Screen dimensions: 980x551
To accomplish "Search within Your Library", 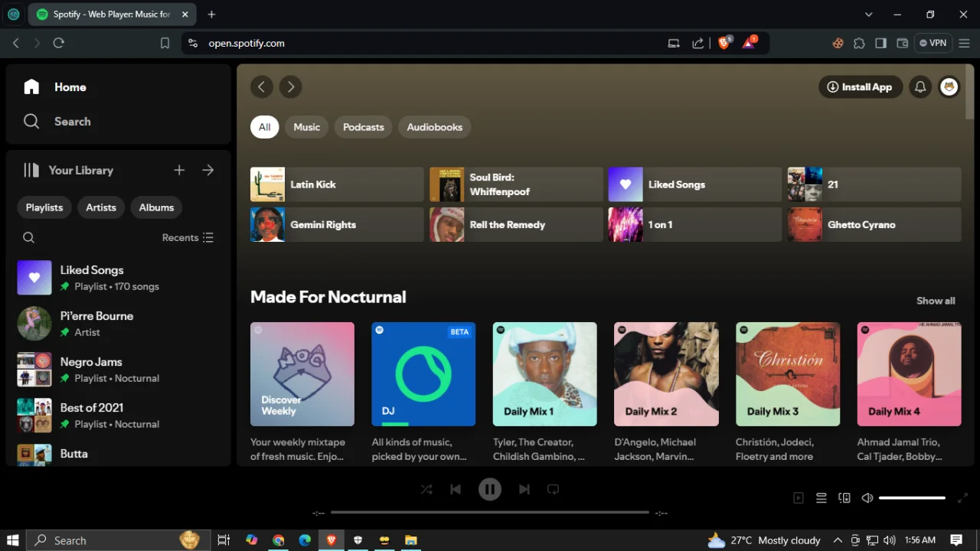I will pos(29,238).
